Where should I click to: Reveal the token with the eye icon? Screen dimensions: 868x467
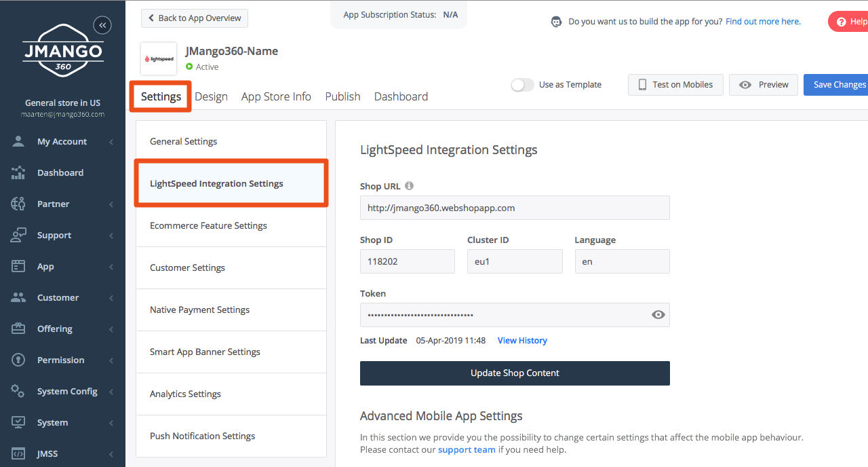coord(658,315)
